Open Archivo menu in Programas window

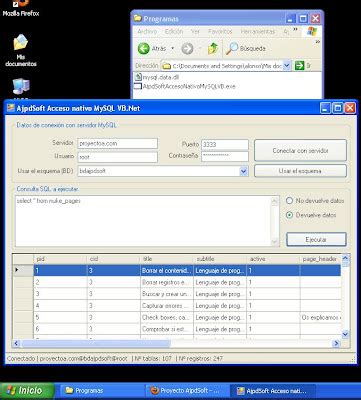point(147,32)
